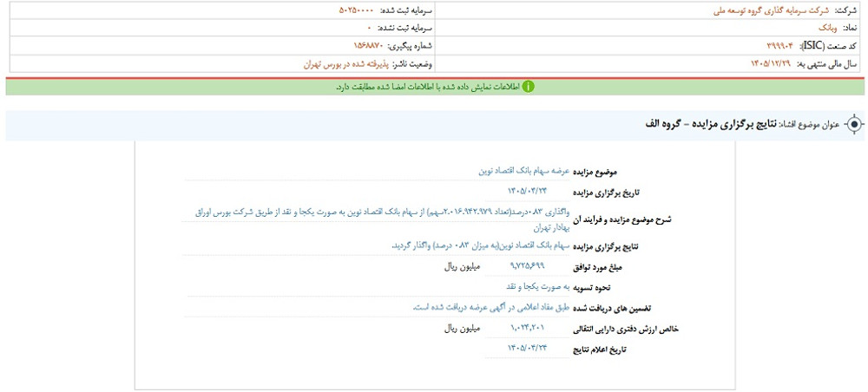This screenshot has height=392, width=868.
Task: Select tracking number ۱۵۶۸۸۷۰
Action: pos(368,45)
